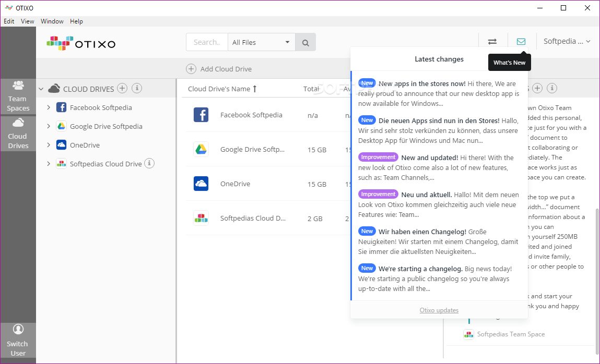Click info icon beside Softpedias Cloud Drive
This screenshot has width=600, height=364.
coord(149,163)
